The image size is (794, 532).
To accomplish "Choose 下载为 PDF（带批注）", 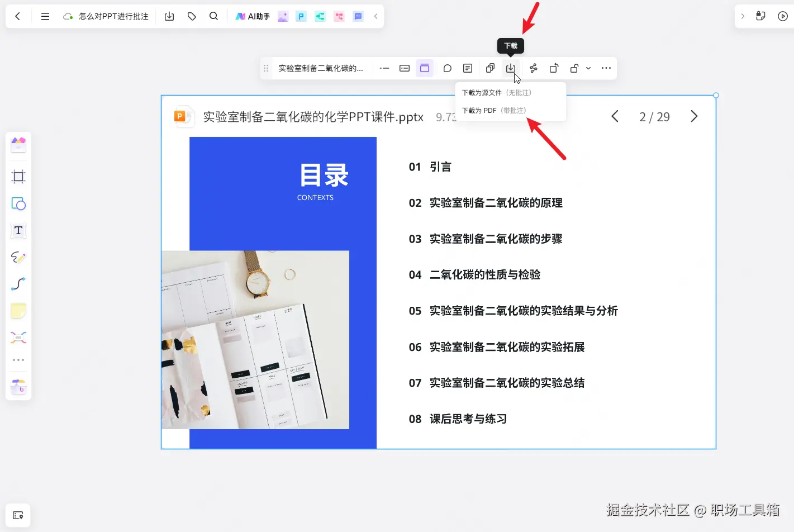I will 494,111.
